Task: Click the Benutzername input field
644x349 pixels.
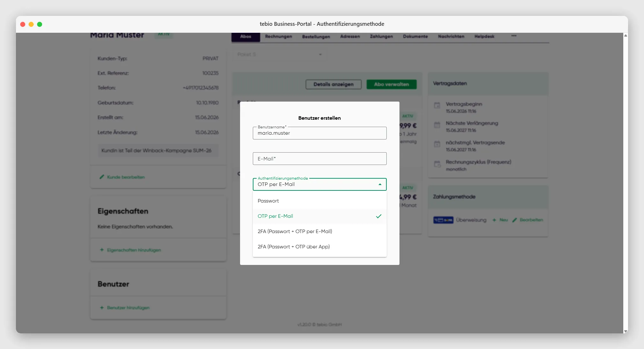Action: (x=319, y=133)
